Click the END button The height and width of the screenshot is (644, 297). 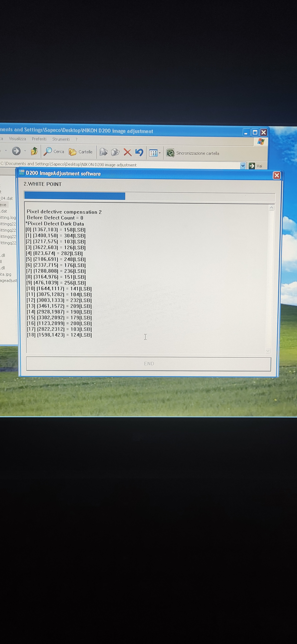149,364
